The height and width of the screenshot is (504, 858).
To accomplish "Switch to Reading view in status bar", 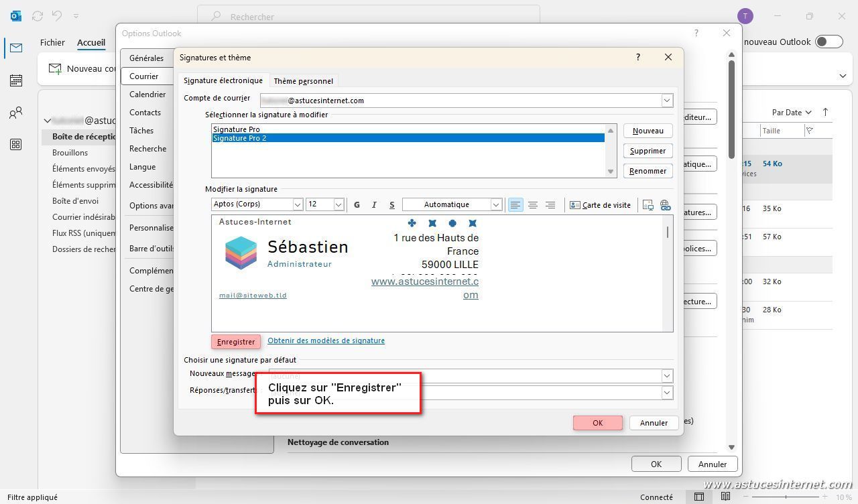I will pos(725,497).
